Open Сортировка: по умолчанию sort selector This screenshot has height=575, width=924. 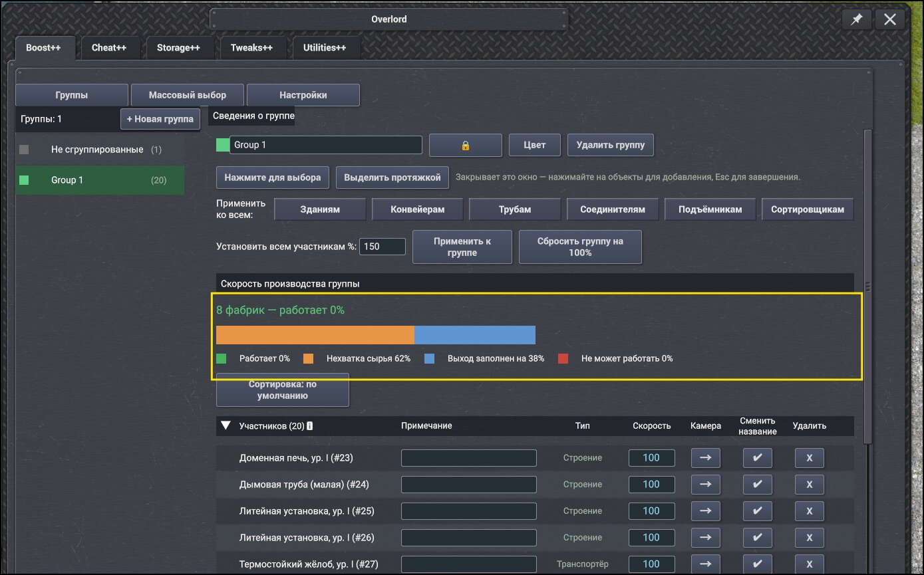point(283,390)
